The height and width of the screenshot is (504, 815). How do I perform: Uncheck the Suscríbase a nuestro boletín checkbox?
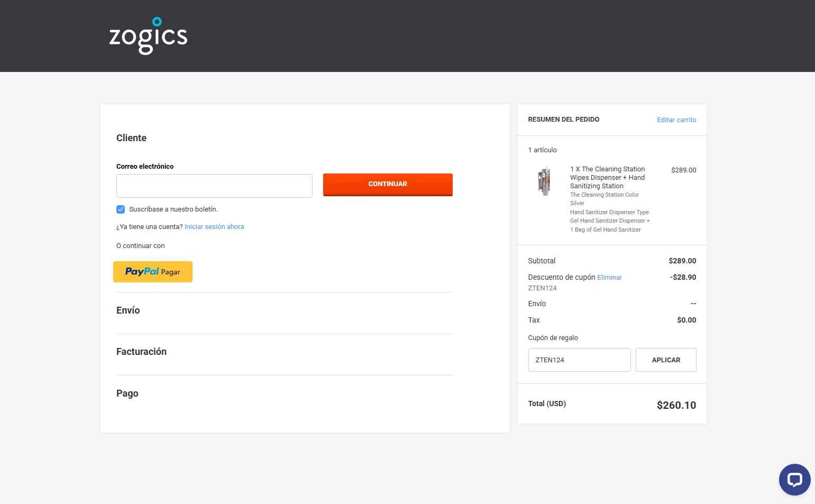pos(121,209)
